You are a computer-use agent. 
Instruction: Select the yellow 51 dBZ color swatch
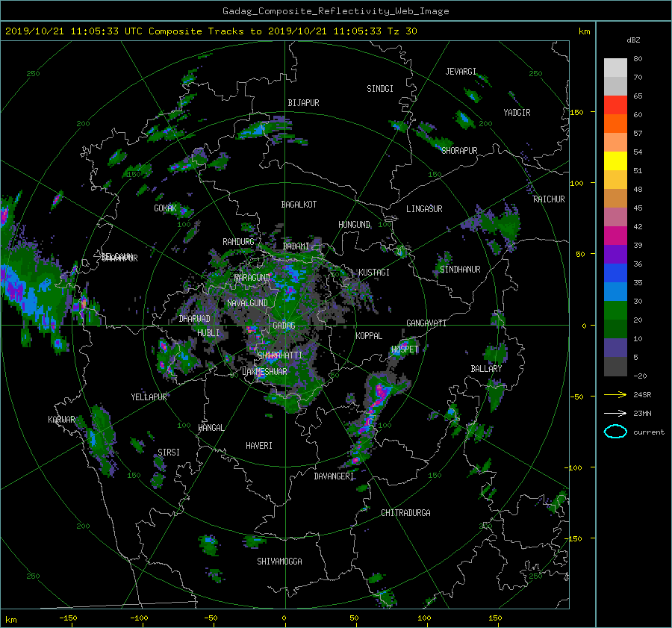(x=615, y=161)
